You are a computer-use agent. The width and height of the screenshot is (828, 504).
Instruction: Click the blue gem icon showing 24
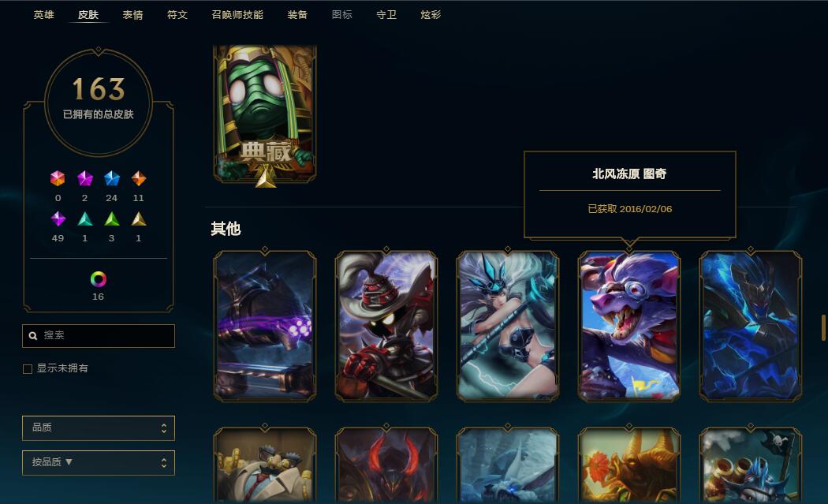click(x=111, y=178)
